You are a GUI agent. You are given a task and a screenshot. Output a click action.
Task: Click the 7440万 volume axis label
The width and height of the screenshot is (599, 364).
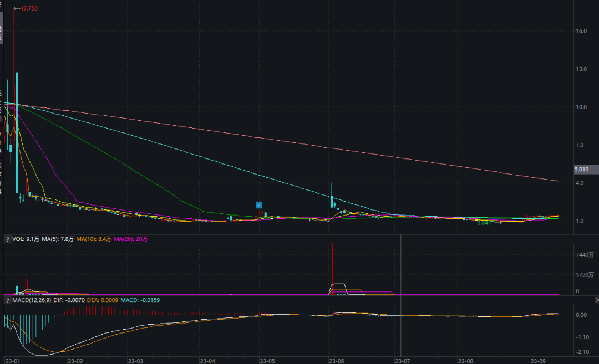pos(585,255)
